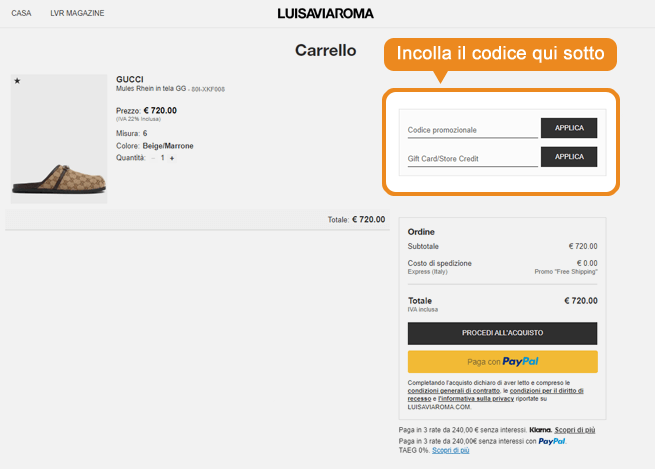Focus the Codice promozionale input field
The height and width of the screenshot is (469, 655).
[472, 130]
